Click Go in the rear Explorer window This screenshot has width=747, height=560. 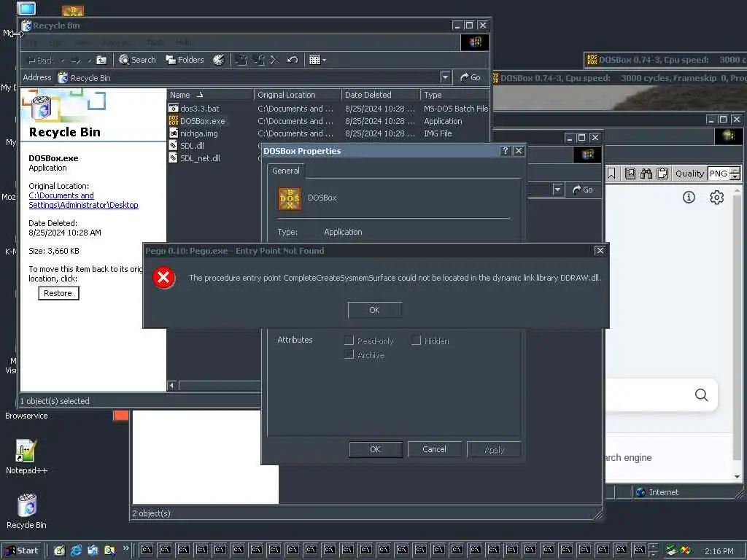(x=583, y=190)
